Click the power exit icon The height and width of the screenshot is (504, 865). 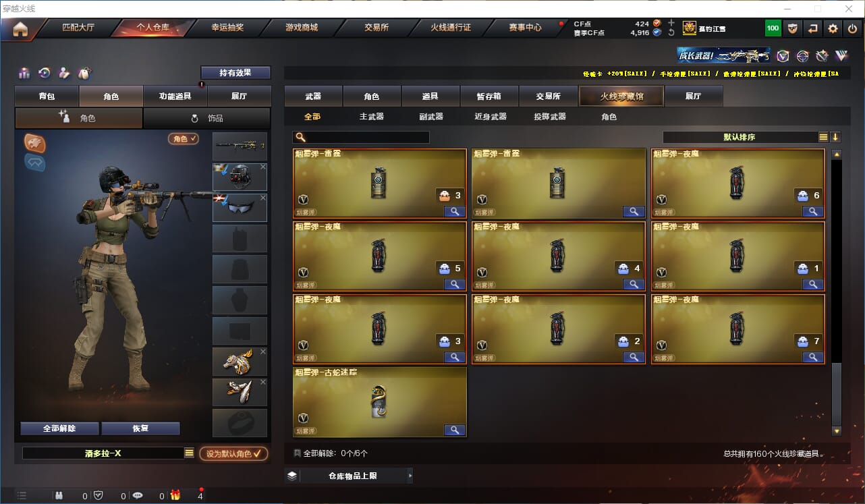(853, 28)
